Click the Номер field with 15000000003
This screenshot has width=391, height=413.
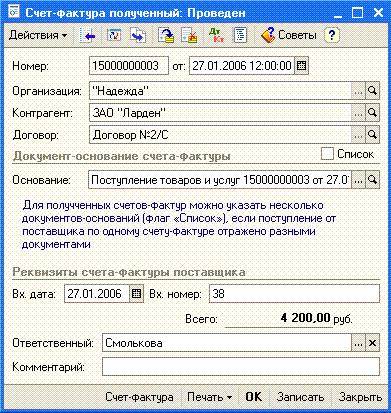point(129,66)
